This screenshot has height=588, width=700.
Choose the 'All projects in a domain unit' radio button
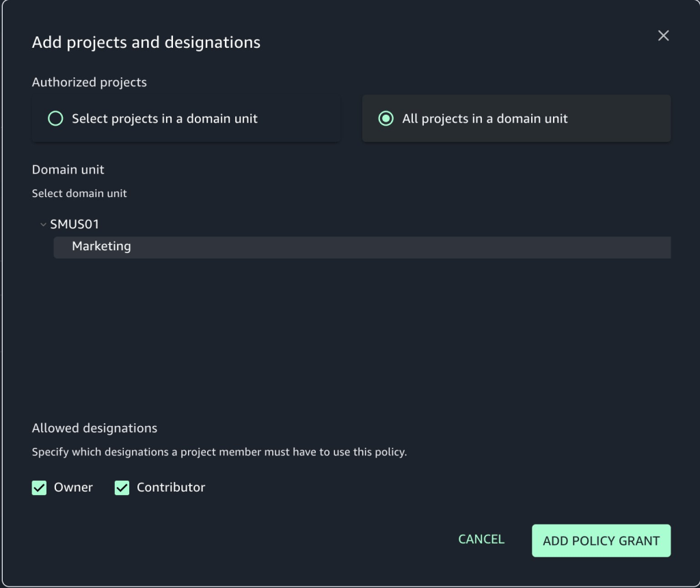click(x=386, y=118)
